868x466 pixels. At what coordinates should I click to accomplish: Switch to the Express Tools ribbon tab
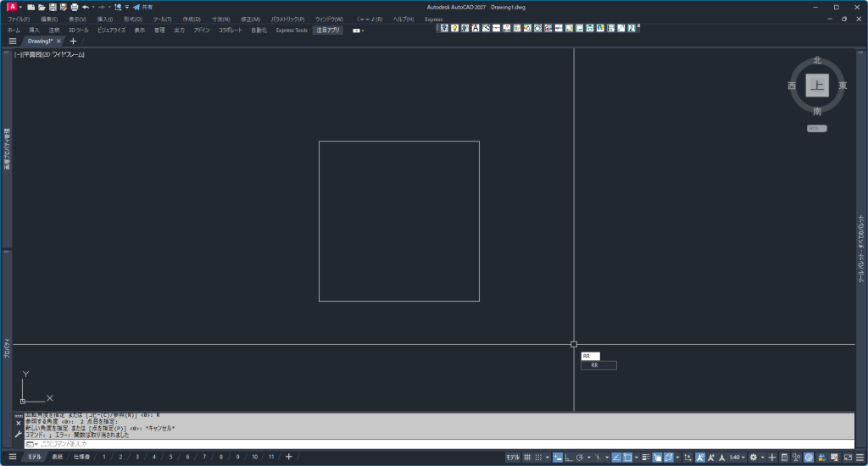tap(292, 30)
